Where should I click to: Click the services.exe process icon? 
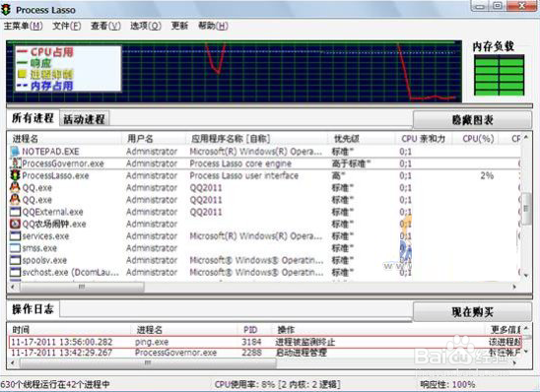click(15, 236)
